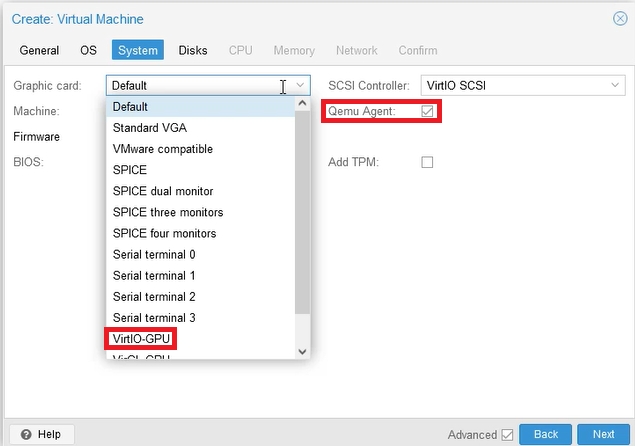Switch to the General tab

[39, 50]
